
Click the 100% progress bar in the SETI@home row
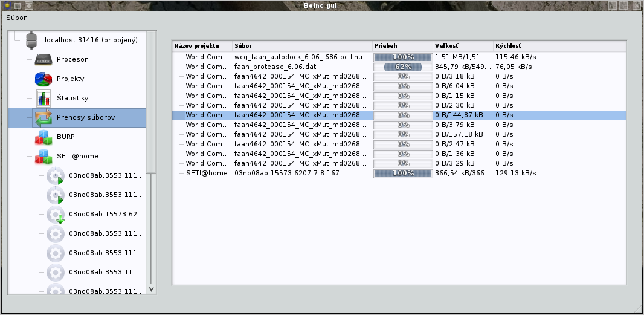coord(403,173)
